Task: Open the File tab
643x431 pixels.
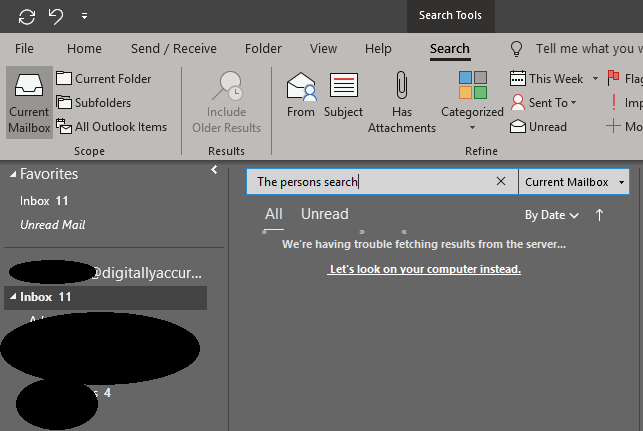Action: [24, 48]
